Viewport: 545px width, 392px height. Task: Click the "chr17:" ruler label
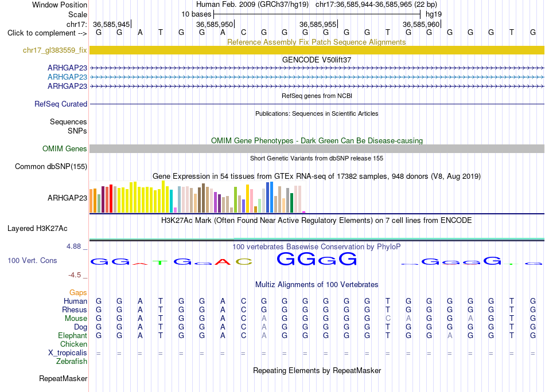pyautogui.click(x=77, y=24)
